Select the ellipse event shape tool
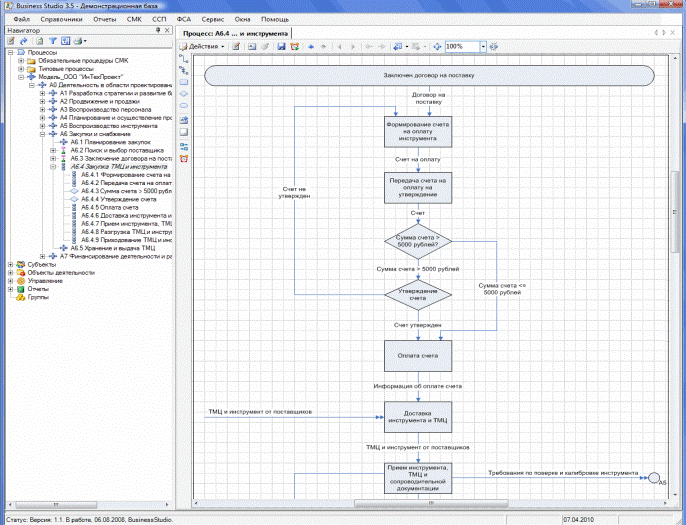The width and height of the screenshot is (686, 525). [184, 105]
